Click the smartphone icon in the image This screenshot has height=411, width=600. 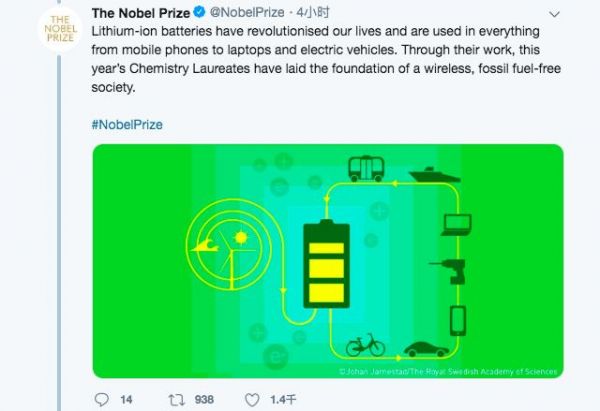click(459, 321)
